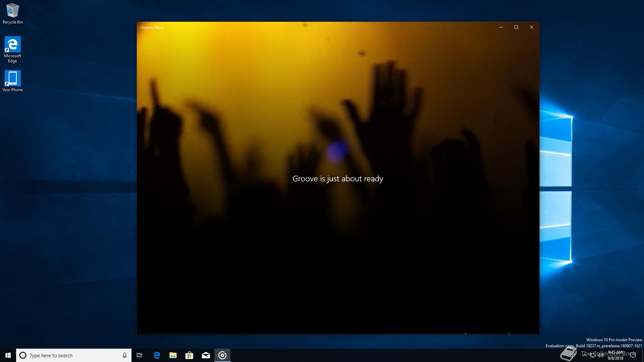Open the Recycle Bin desktop icon

pos(12,14)
